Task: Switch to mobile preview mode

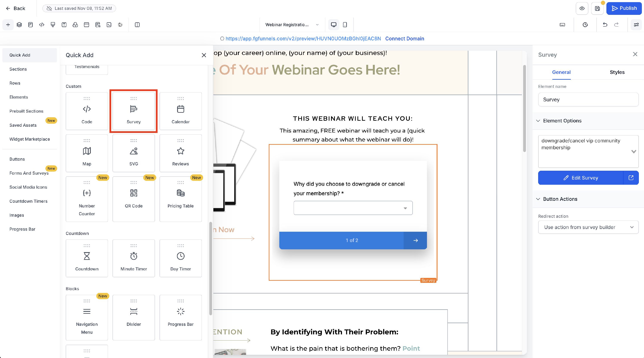Action: tap(345, 24)
